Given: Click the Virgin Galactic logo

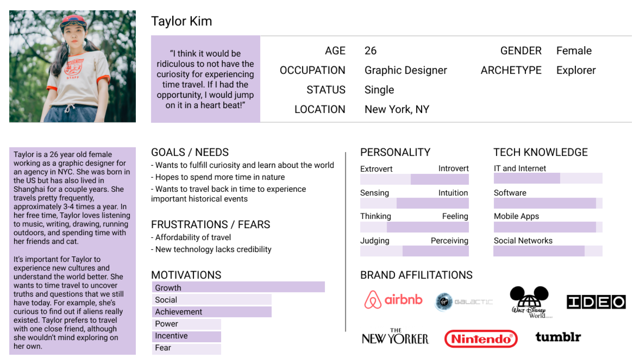Looking at the screenshot, I should coord(463,302).
